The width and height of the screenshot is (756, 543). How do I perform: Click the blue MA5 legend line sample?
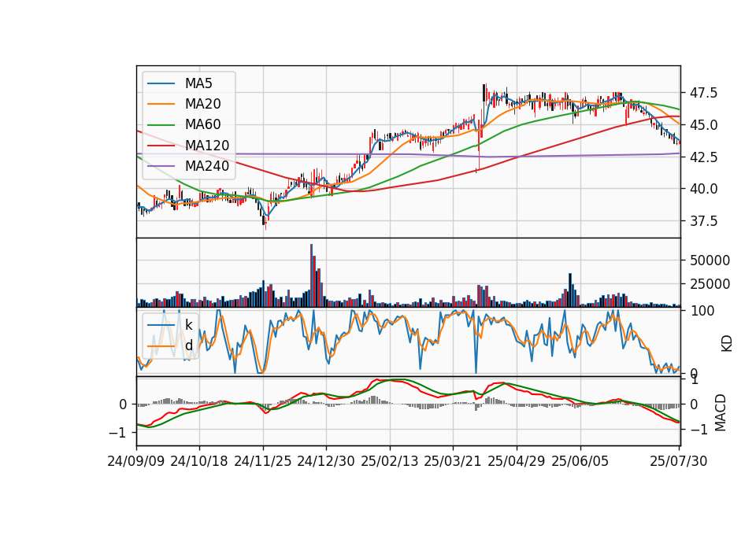tap(161, 83)
